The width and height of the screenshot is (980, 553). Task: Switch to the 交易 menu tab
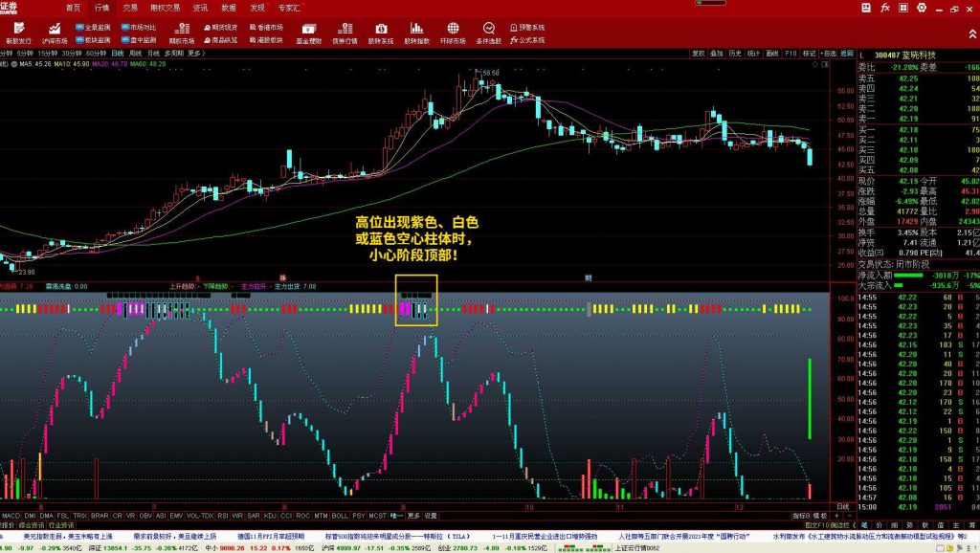tap(129, 7)
